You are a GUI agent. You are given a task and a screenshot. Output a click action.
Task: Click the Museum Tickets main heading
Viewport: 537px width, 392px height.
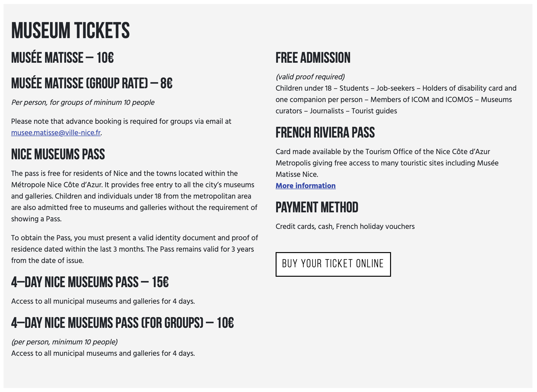tap(70, 30)
